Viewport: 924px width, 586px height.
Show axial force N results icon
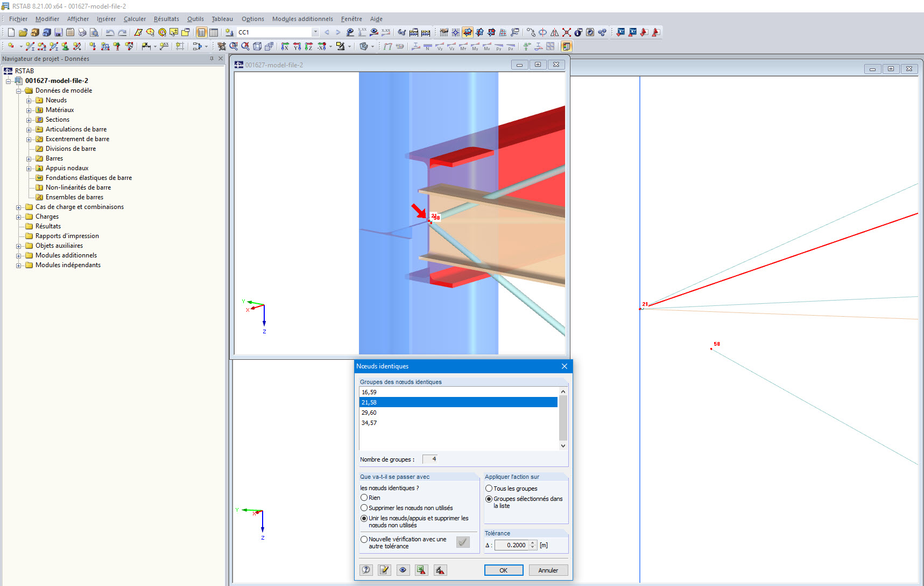point(428,46)
